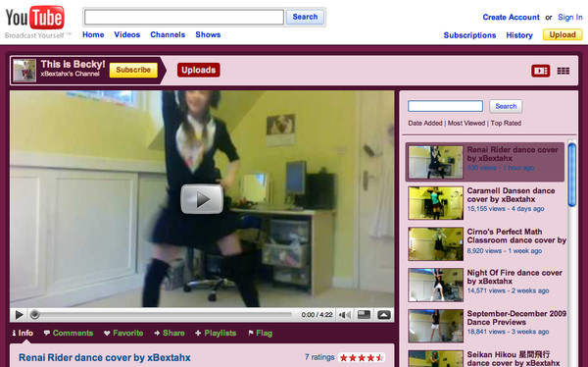588x367 pixels.
Task: Click the 0:00 / 4:22 time display
Action: (317, 315)
